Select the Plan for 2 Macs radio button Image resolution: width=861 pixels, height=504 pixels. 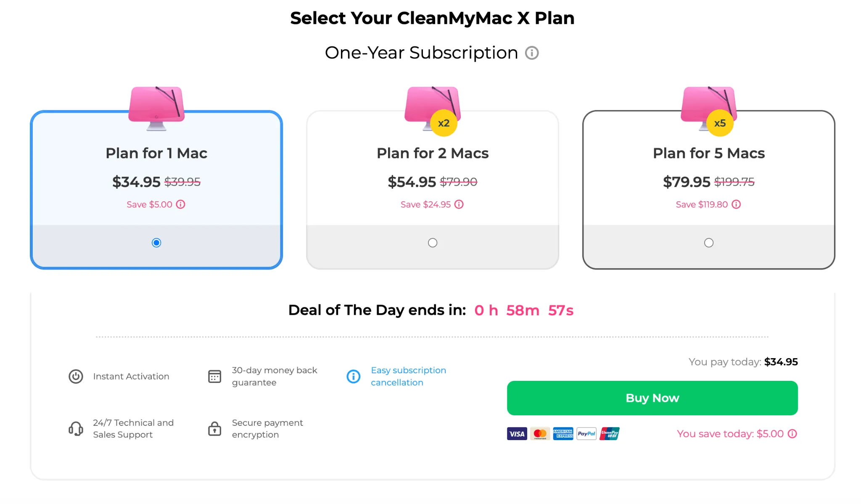pyautogui.click(x=432, y=242)
